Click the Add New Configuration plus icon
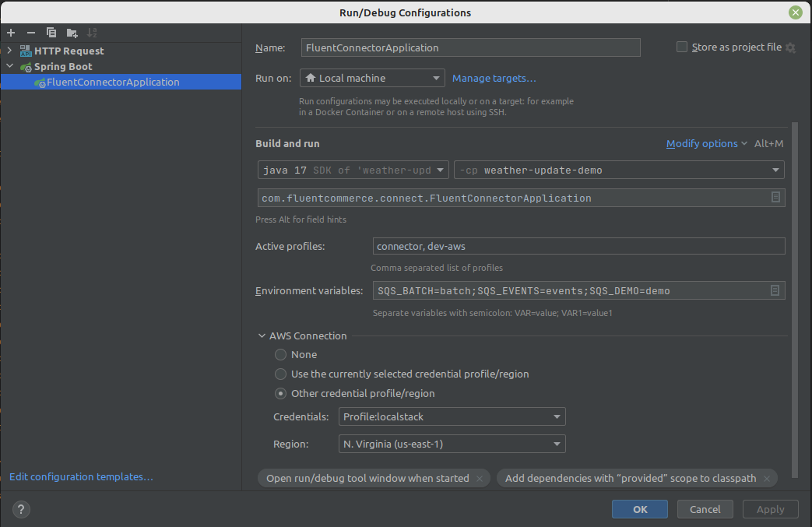Image resolution: width=812 pixels, height=527 pixels. click(11, 33)
